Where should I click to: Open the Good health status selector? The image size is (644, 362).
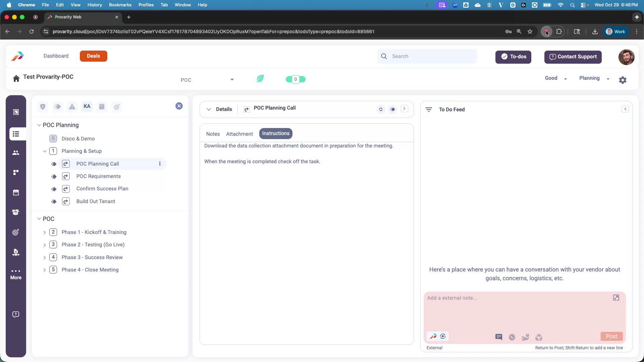(555, 78)
